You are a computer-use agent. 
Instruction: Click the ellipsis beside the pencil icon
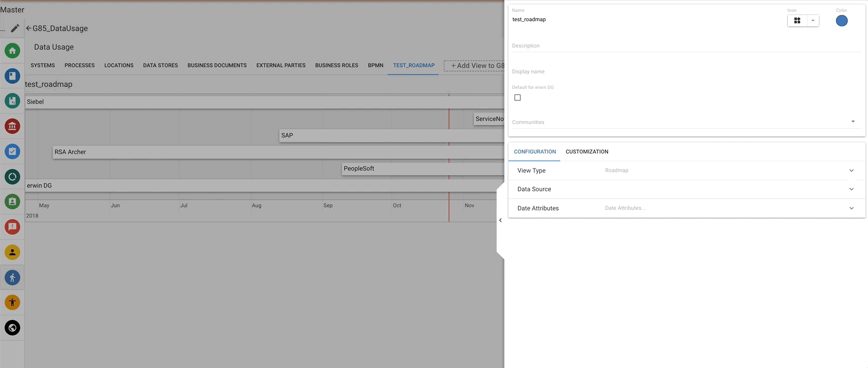(3, 30)
